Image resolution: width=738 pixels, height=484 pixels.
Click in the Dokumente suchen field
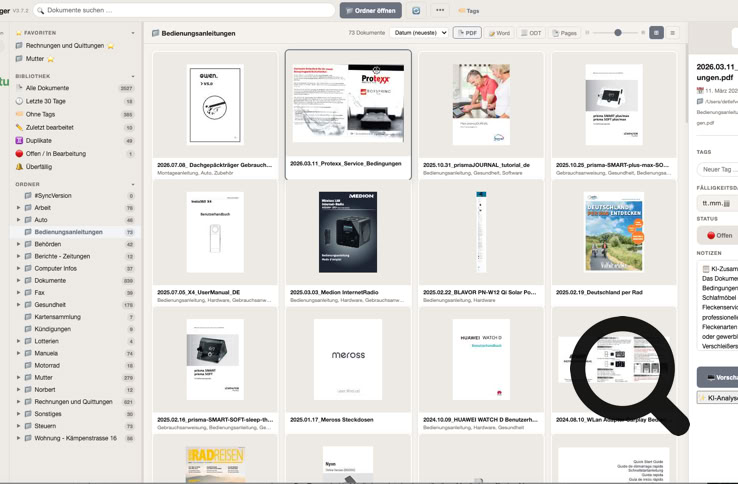pos(184,10)
